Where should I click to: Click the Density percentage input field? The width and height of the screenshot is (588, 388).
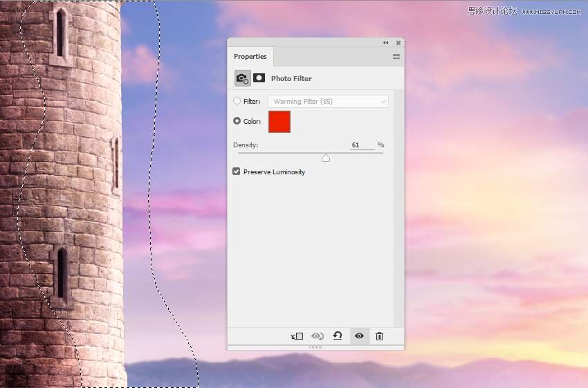click(362, 145)
